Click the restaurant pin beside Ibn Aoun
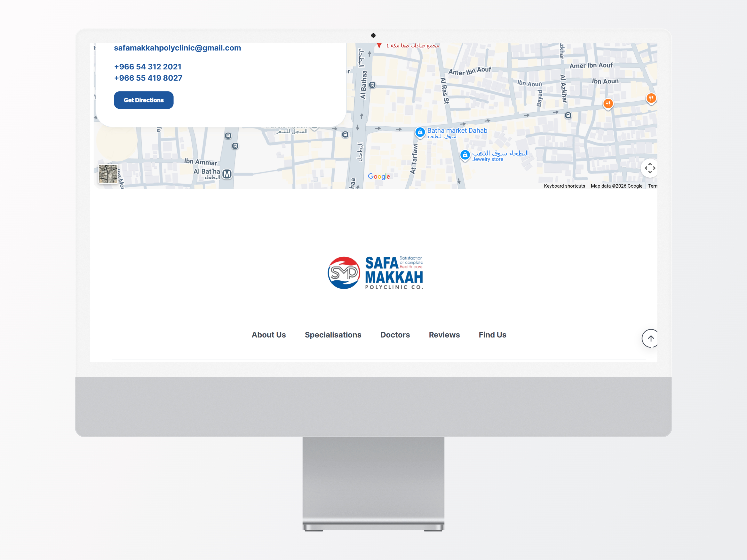 (608, 104)
